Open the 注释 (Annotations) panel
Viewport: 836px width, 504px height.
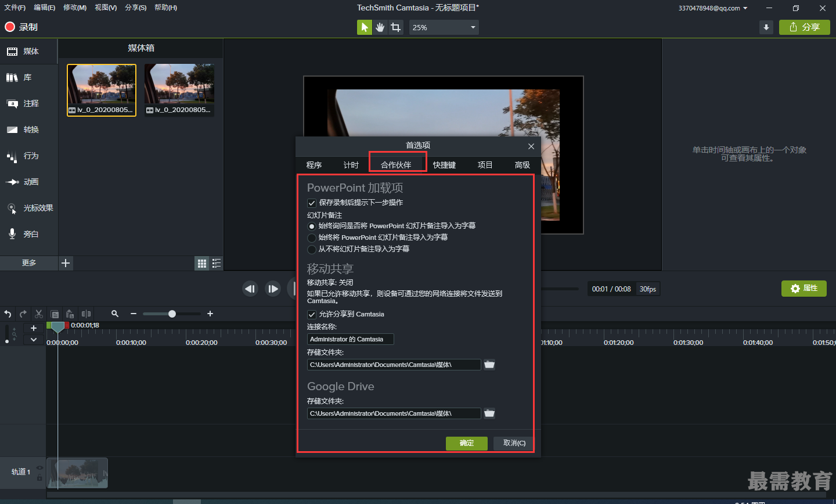[29, 103]
